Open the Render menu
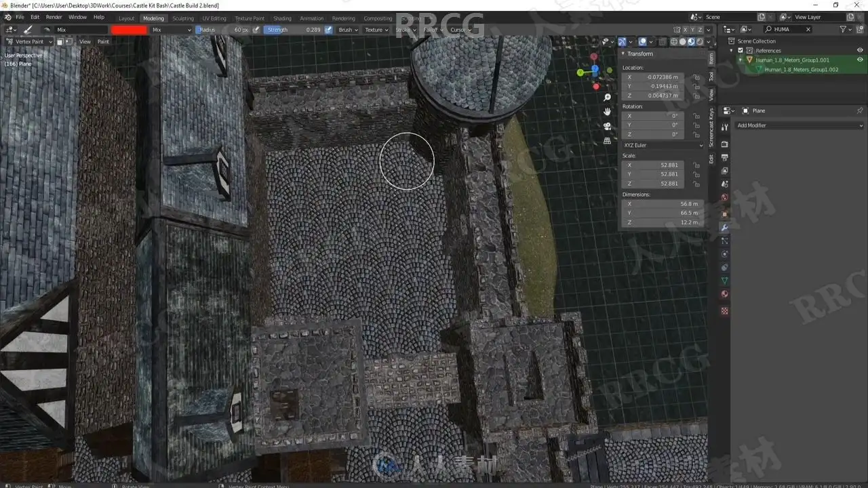 coord(54,17)
